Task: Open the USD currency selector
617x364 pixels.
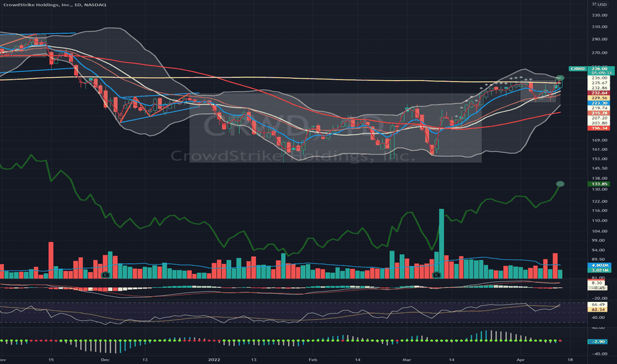Action: click(602, 5)
